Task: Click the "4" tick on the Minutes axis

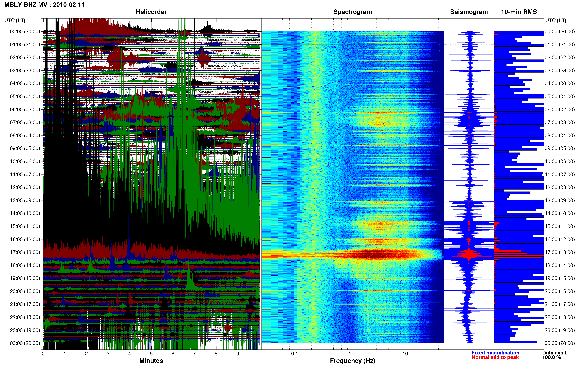Action: [x=130, y=354]
